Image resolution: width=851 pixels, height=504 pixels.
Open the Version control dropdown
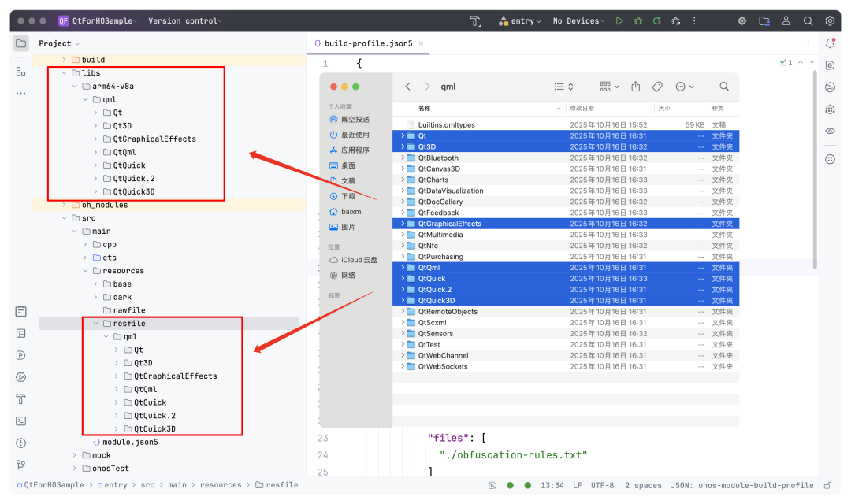point(186,21)
